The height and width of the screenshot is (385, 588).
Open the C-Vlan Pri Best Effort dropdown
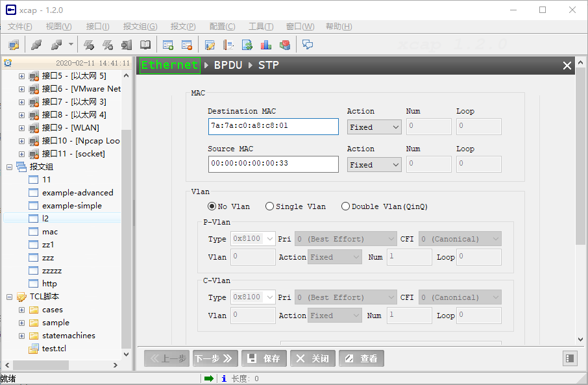345,297
